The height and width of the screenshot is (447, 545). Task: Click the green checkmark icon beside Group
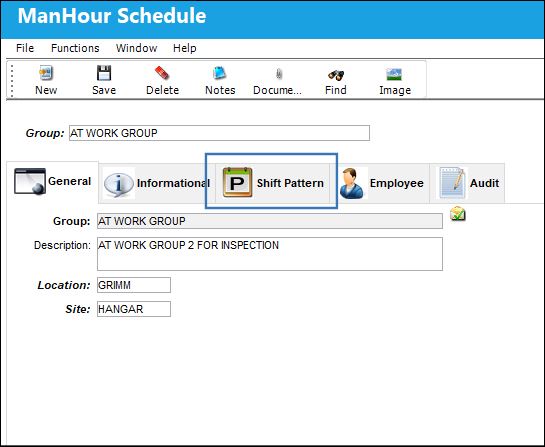click(458, 214)
